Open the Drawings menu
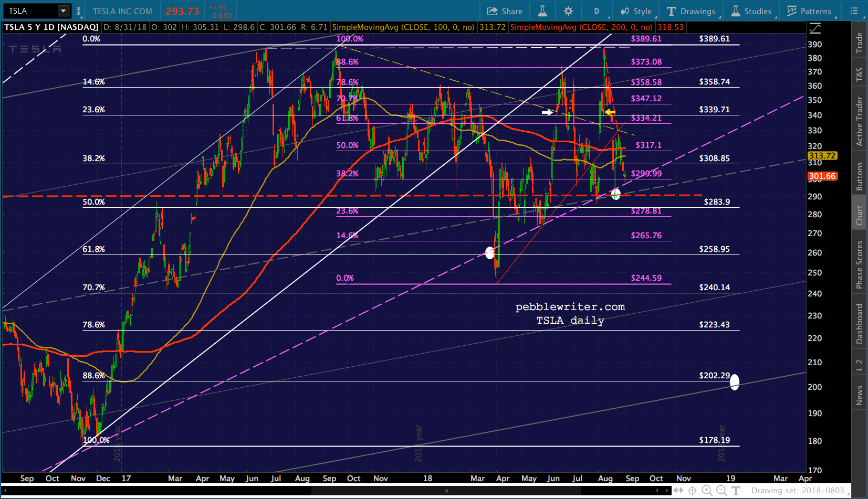This screenshot has width=868, height=499. [692, 11]
